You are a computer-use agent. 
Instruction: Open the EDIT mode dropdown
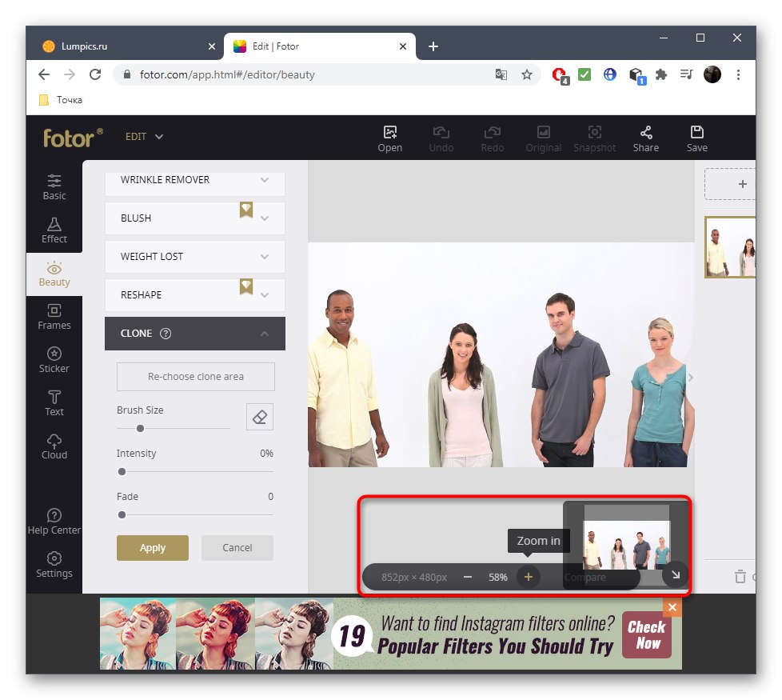tap(144, 137)
